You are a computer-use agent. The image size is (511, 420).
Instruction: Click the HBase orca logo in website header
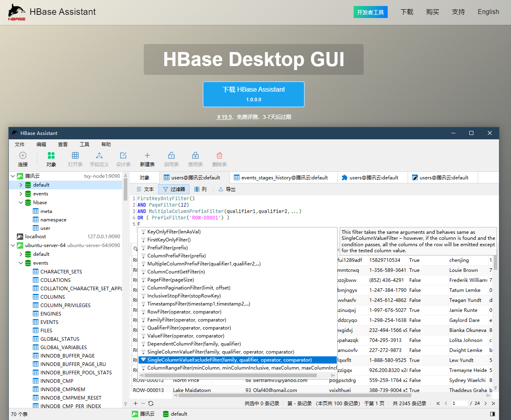(x=17, y=12)
